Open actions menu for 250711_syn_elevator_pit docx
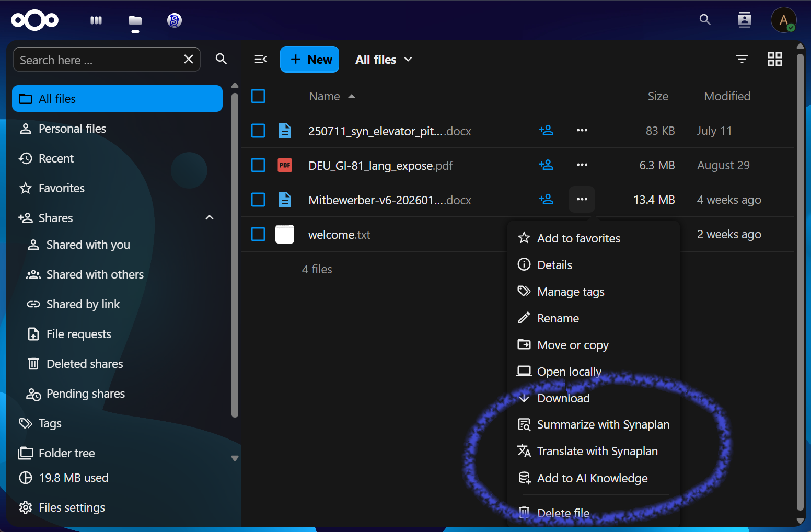Screen dimensions: 811x532 [582, 131]
